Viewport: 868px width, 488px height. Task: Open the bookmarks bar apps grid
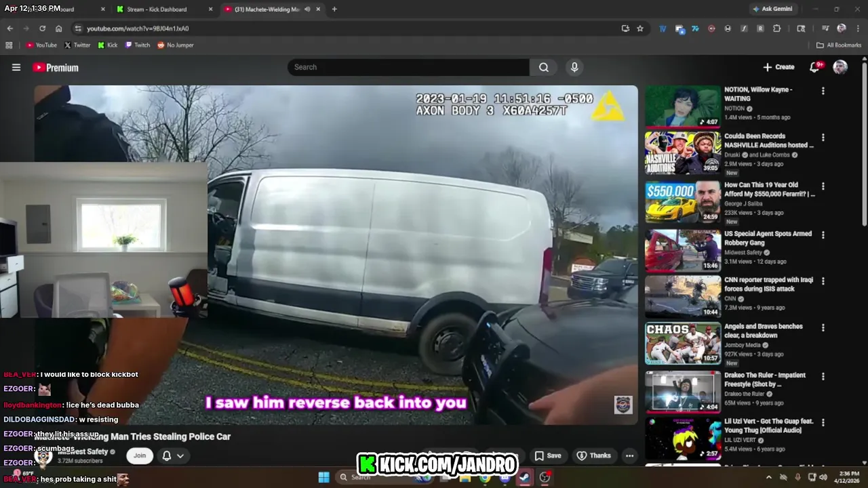point(9,45)
